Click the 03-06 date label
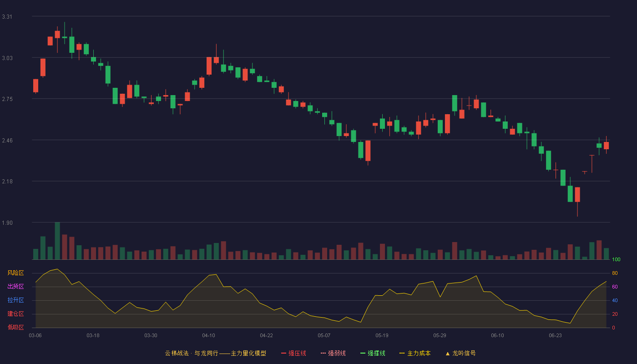The height and width of the screenshot is (364, 637). point(35,335)
